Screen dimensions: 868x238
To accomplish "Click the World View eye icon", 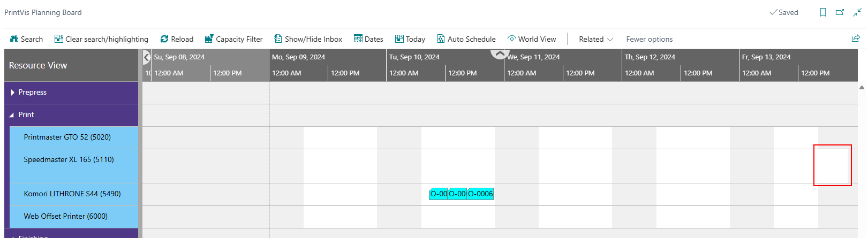I will [x=512, y=39].
